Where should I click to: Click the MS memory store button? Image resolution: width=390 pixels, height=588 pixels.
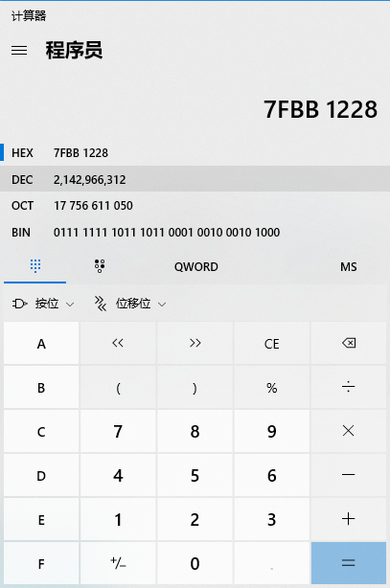click(349, 267)
